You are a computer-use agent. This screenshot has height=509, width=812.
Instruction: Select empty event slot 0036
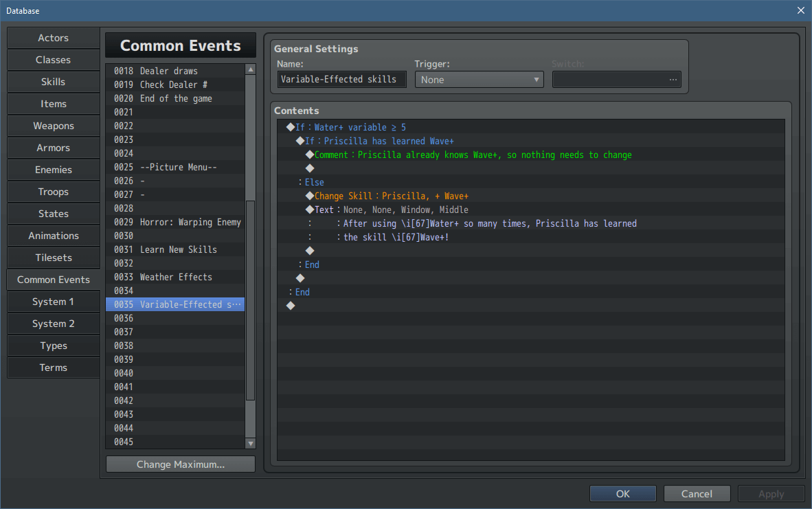point(175,319)
